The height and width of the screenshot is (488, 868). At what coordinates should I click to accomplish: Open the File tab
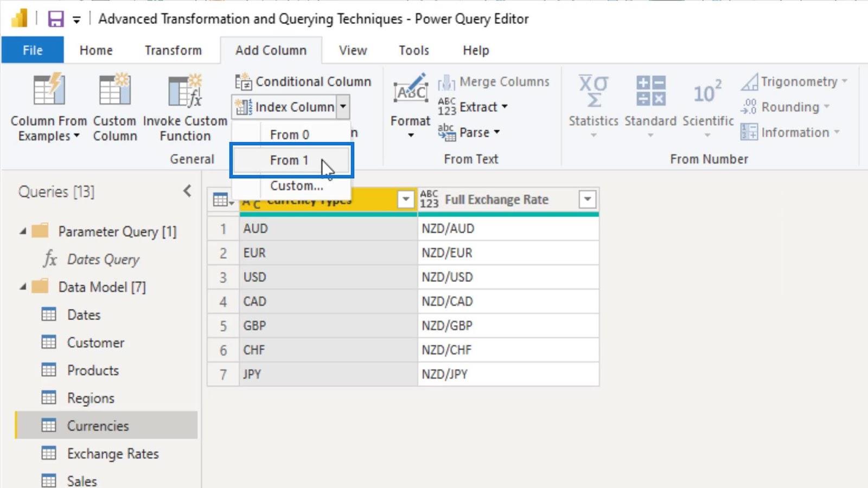[33, 50]
